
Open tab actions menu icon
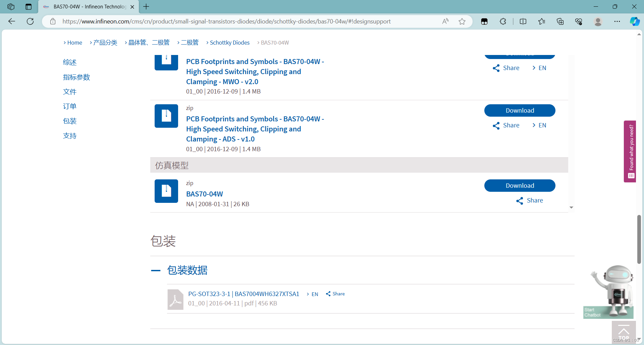click(29, 7)
